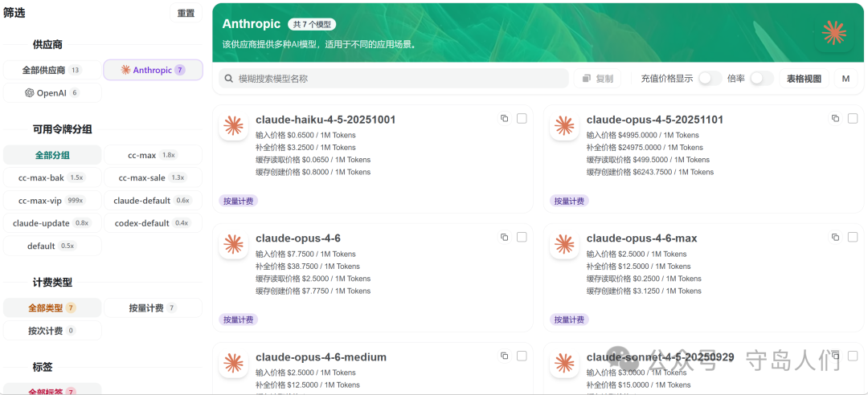Click the 输入价格 $4995.0000 price line
The width and height of the screenshot is (868, 395).
643,135
